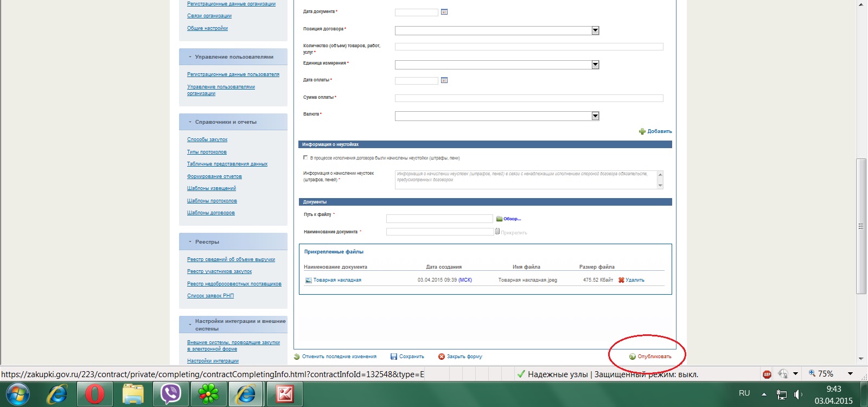
Task: Click the Обзор folder browse icon
Action: click(499, 219)
